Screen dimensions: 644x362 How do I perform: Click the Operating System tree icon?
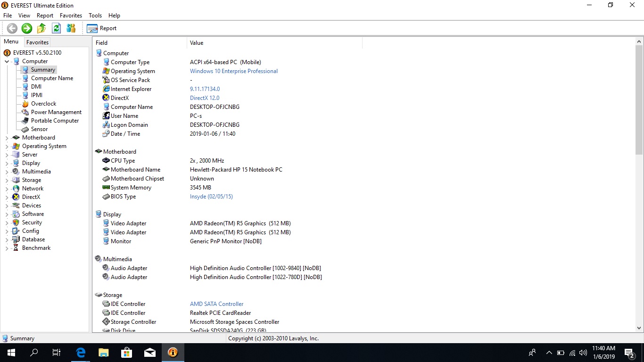pyautogui.click(x=16, y=146)
